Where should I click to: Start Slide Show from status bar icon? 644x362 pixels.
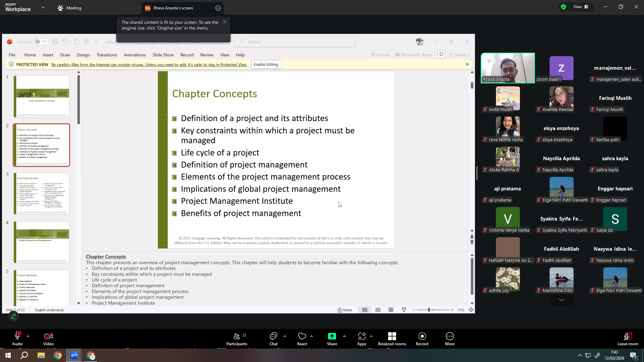[404, 310]
